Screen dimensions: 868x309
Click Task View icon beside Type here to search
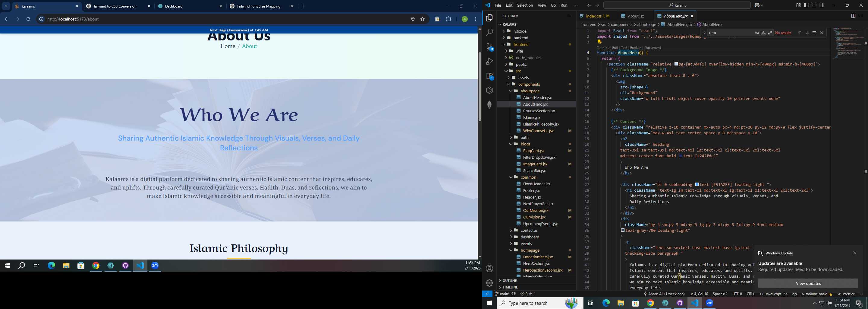(591, 303)
